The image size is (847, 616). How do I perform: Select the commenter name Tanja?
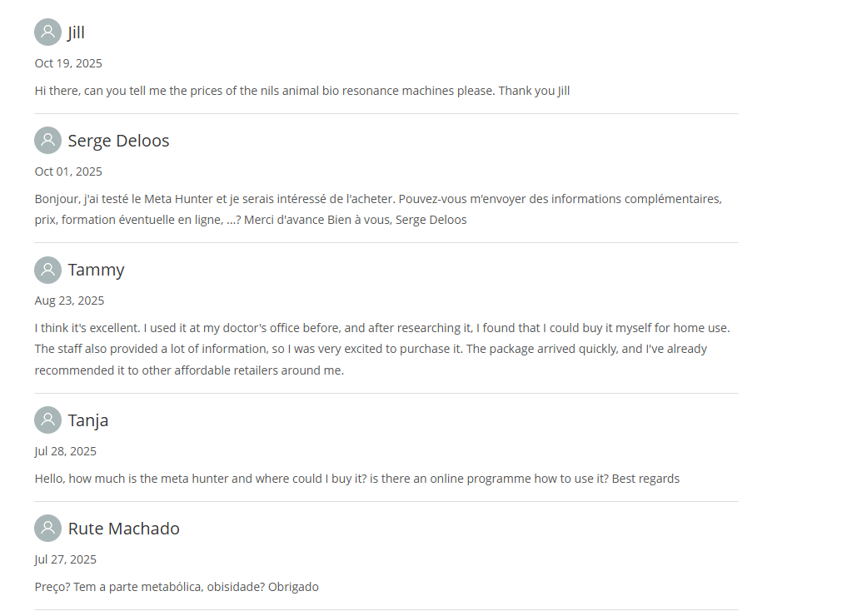88,420
